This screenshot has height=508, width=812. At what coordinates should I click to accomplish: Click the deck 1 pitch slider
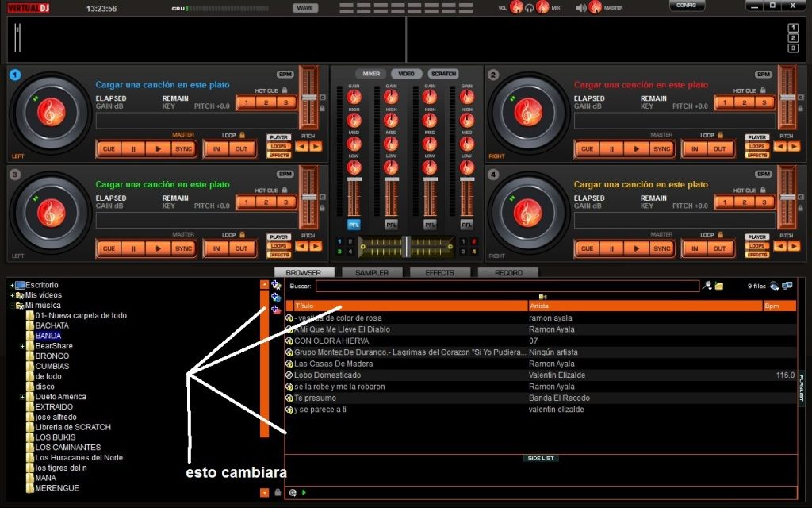click(309, 98)
